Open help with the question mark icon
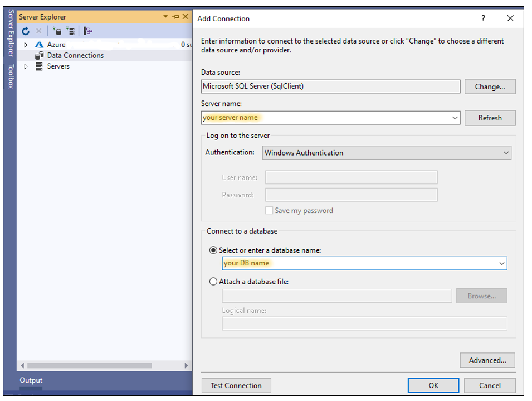 [x=483, y=18]
